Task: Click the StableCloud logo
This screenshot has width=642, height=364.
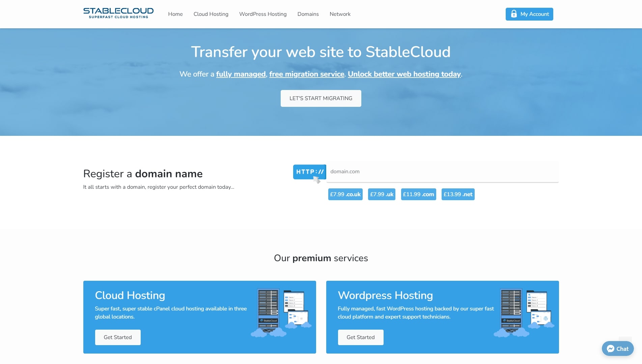Action: click(118, 13)
